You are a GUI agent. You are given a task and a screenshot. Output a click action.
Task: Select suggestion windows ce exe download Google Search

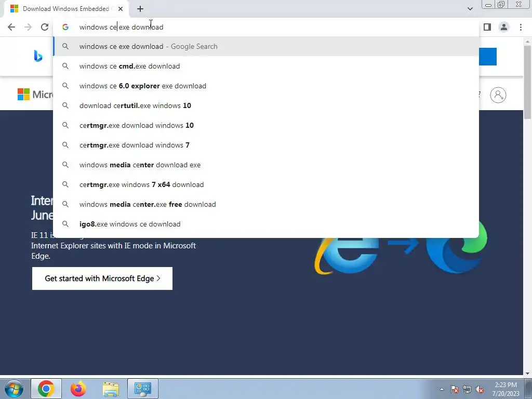tap(266, 46)
